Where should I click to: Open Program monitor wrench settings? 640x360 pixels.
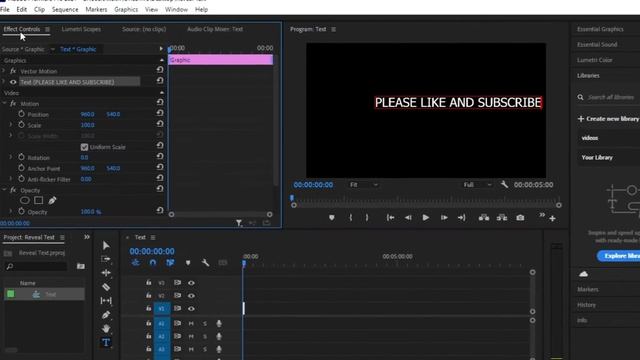(x=504, y=184)
